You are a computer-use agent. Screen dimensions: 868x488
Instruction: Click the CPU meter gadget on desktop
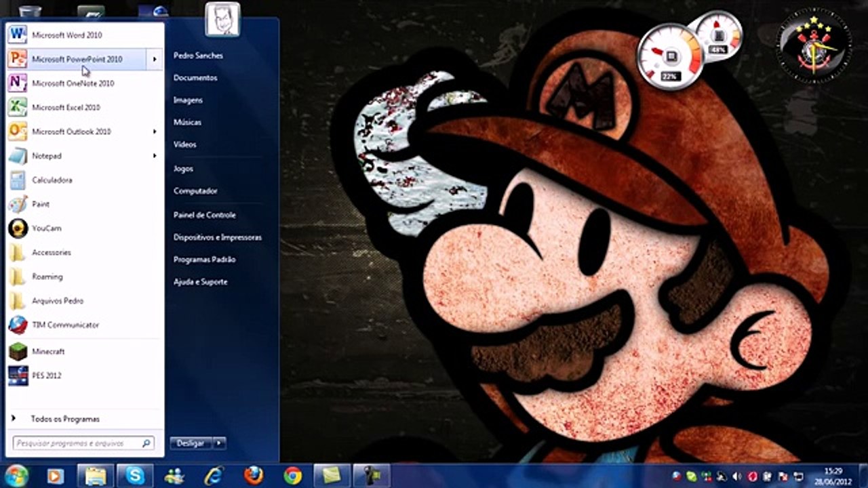(670, 57)
